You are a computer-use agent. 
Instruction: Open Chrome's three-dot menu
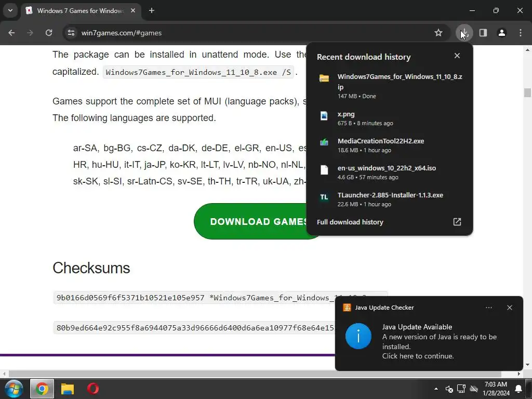(x=521, y=33)
